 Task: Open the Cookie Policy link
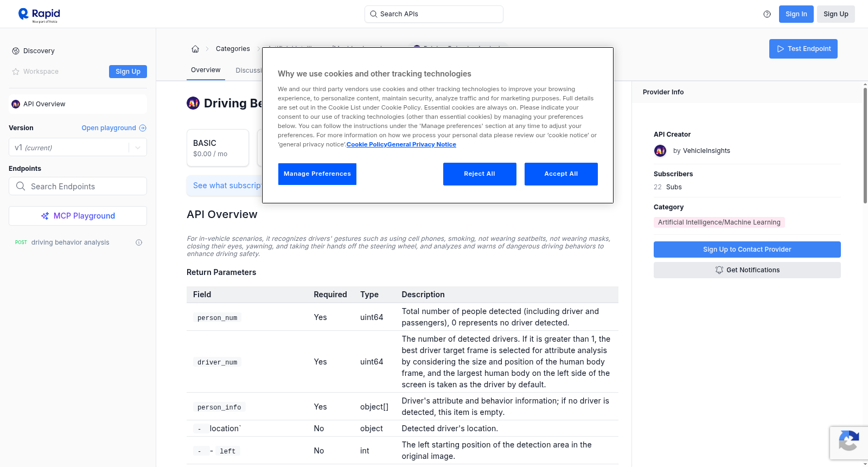click(x=367, y=145)
